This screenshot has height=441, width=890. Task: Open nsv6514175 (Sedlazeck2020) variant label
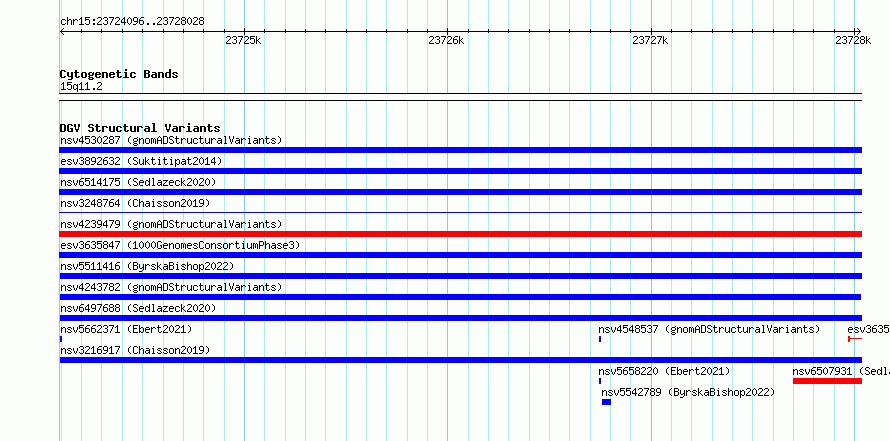point(138,182)
